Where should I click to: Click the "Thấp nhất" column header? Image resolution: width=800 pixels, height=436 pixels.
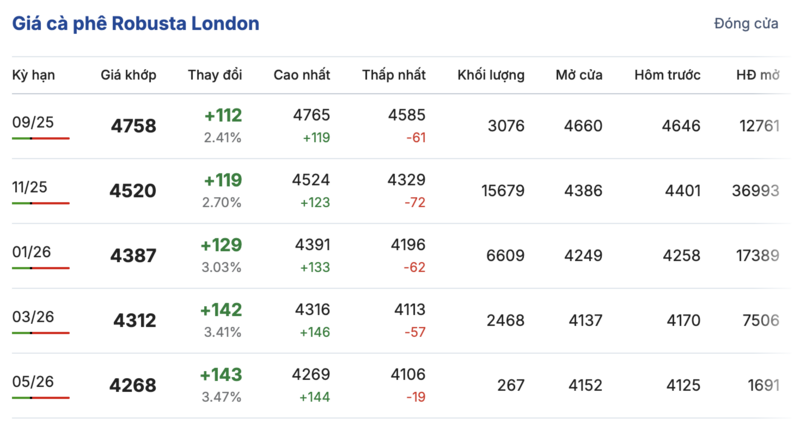point(394,76)
